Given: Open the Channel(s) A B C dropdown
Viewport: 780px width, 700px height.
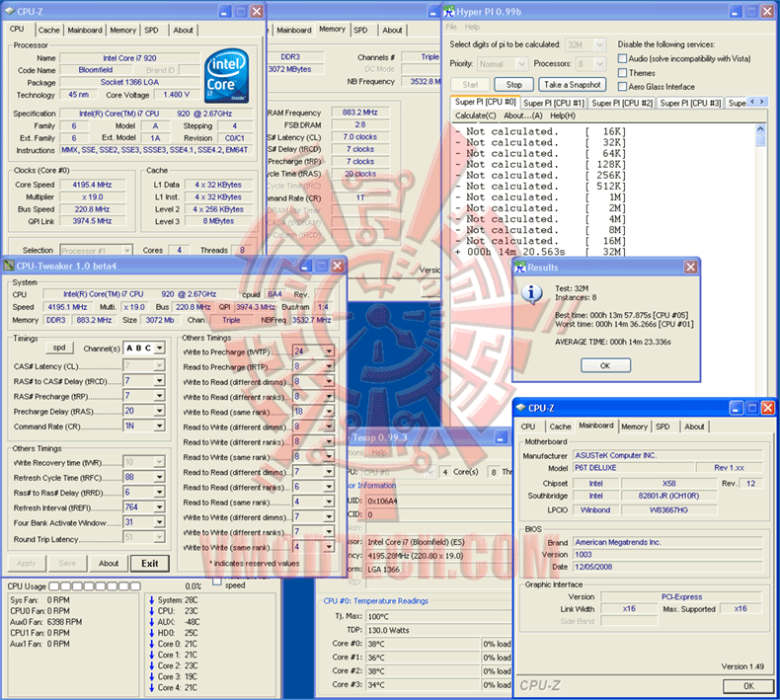Looking at the screenshot, I should 159,349.
